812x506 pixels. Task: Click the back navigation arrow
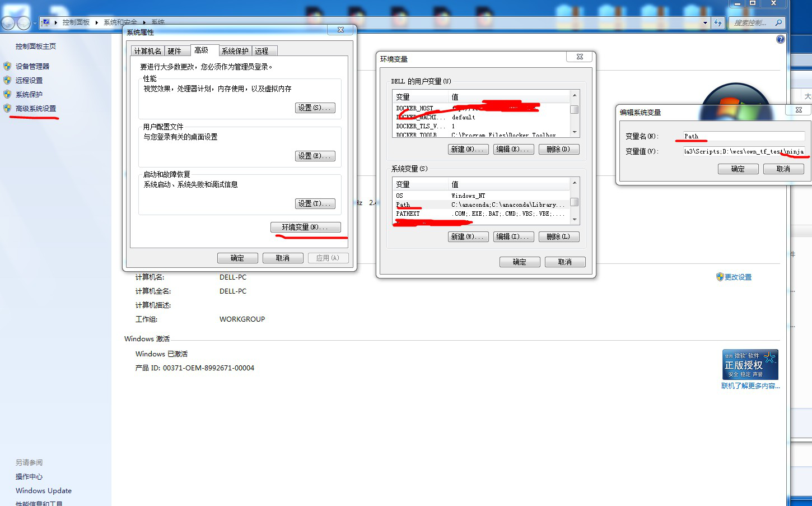[x=7, y=23]
